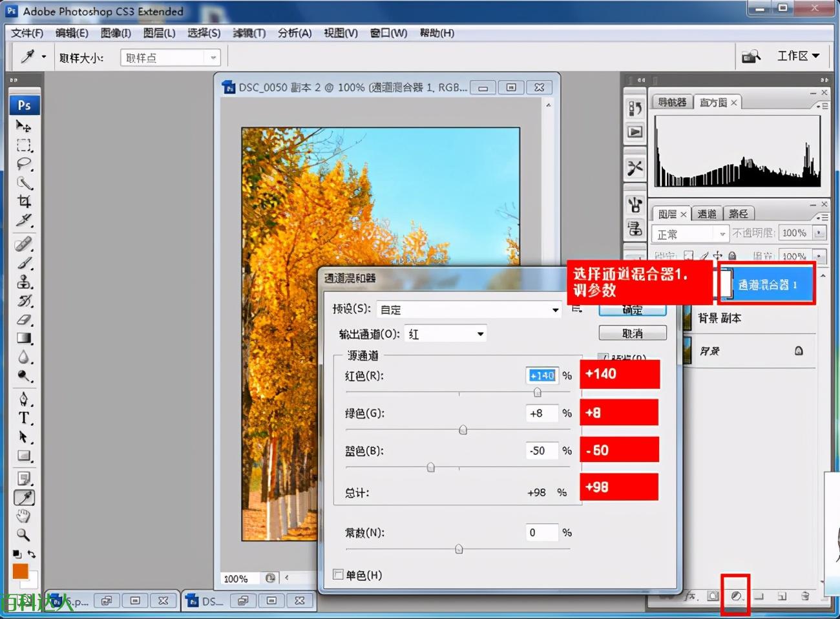Screen dimensions: 840x619
Task: Select the Crop tool
Action: point(24,201)
